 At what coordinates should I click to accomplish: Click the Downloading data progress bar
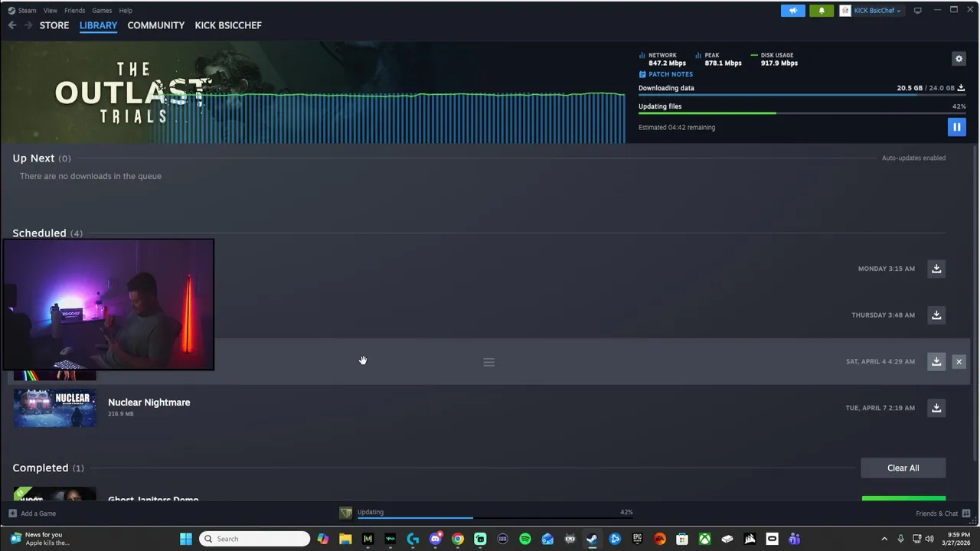[802, 95]
